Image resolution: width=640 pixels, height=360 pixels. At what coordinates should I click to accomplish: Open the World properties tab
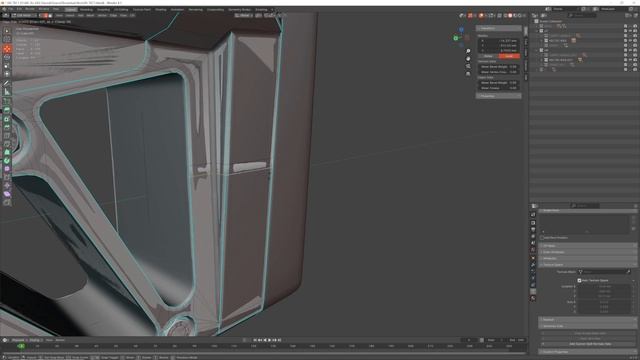coord(533,250)
